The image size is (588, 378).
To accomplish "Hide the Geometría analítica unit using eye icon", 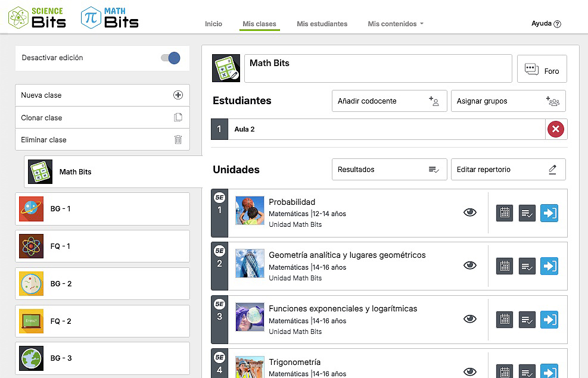I will click(469, 265).
